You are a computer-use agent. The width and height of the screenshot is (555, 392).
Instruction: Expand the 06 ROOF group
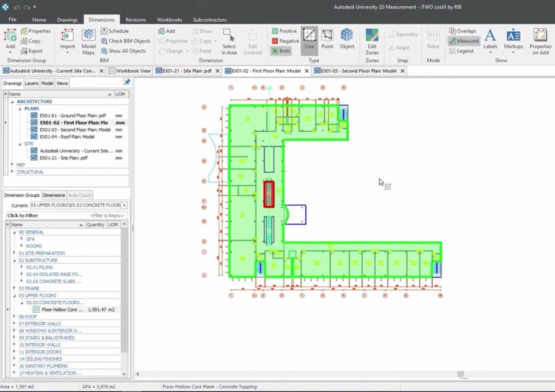[14, 316]
